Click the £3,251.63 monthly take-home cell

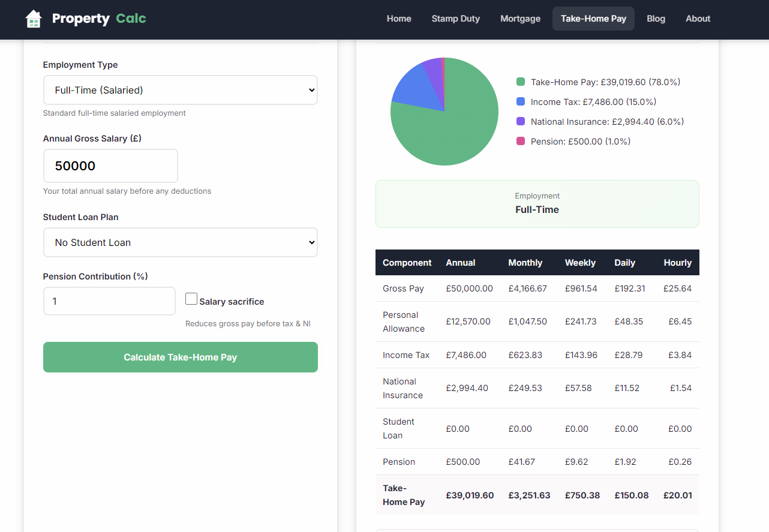529,495
